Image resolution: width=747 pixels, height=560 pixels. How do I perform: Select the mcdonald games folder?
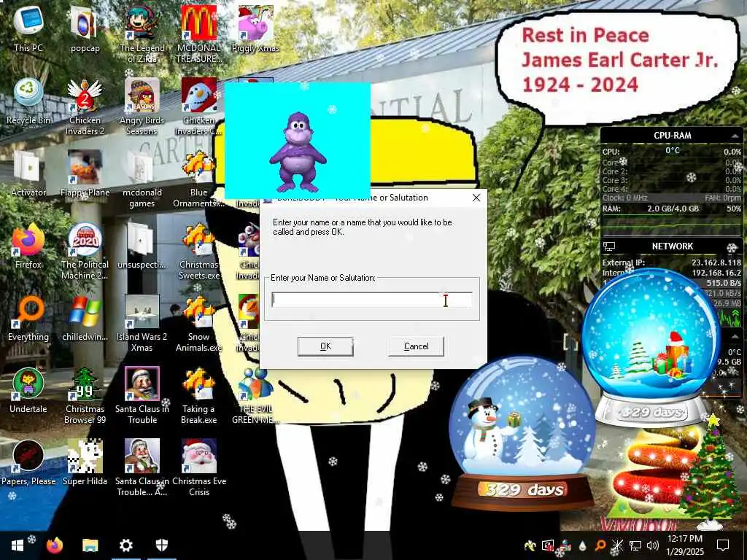click(x=142, y=179)
